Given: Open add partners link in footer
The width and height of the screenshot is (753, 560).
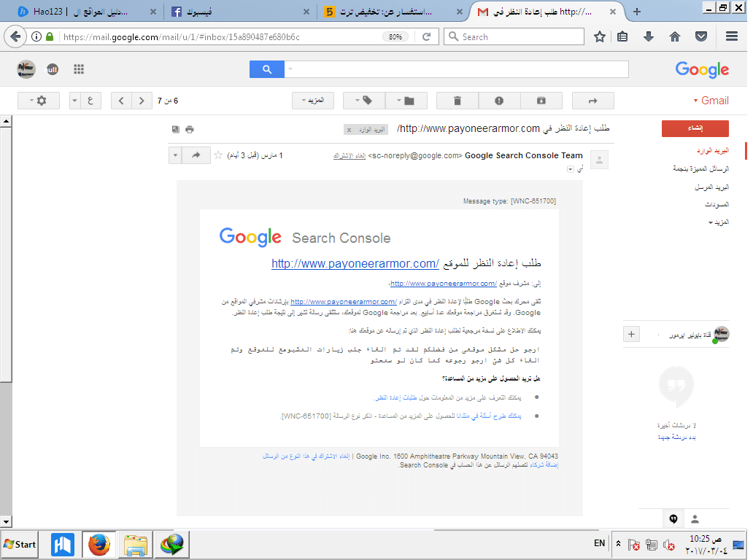Looking at the screenshot, I should pos(544,465).
